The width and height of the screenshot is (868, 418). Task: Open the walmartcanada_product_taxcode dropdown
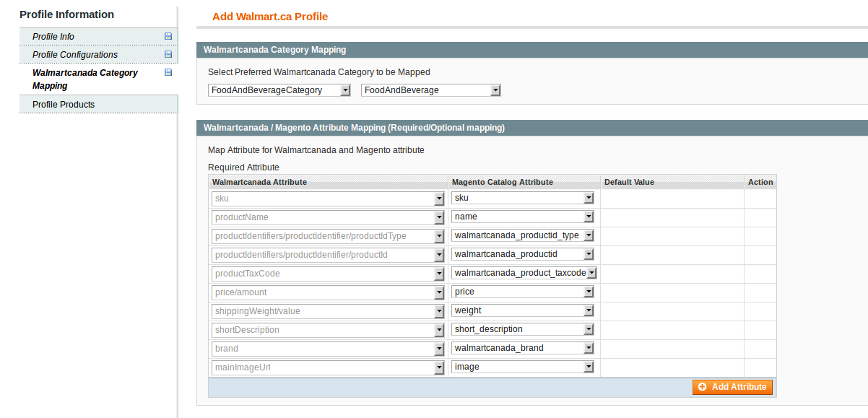[x=524, y=273]
